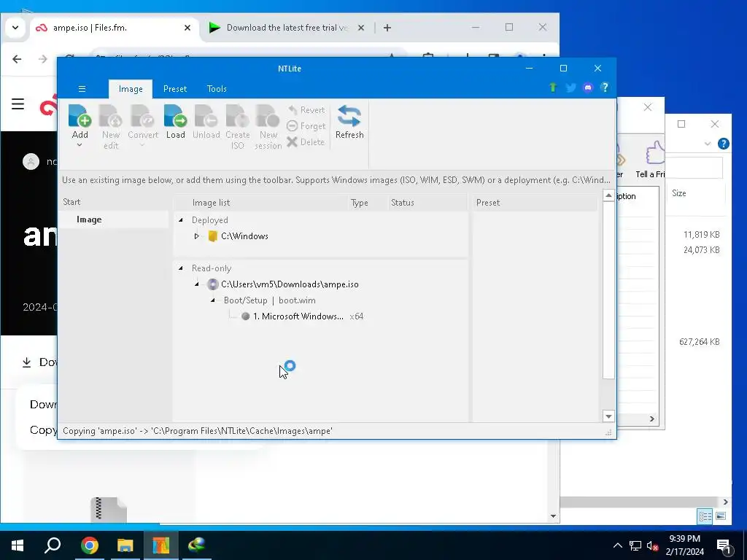Click blue help icon in background window
The width and height of the screenshot is (747, 560).
click(x=723, y=144)
